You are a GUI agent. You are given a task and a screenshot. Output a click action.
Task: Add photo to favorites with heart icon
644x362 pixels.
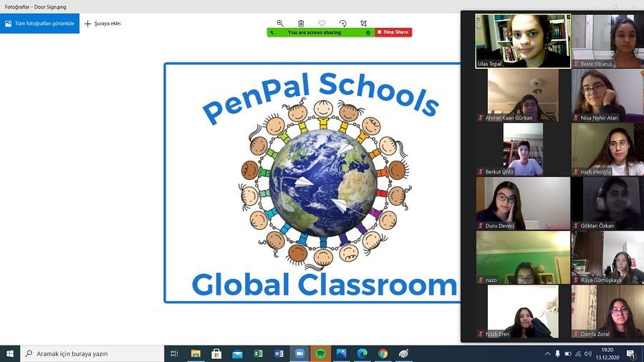pyautogui.click(x=322, y=24)
